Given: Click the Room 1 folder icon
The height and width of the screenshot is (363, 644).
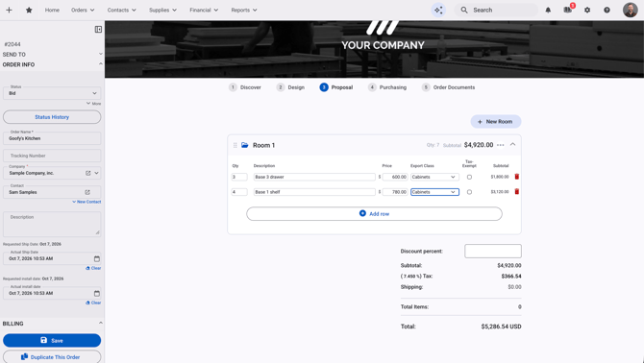Looking at the screenshot, I should 245,145.
